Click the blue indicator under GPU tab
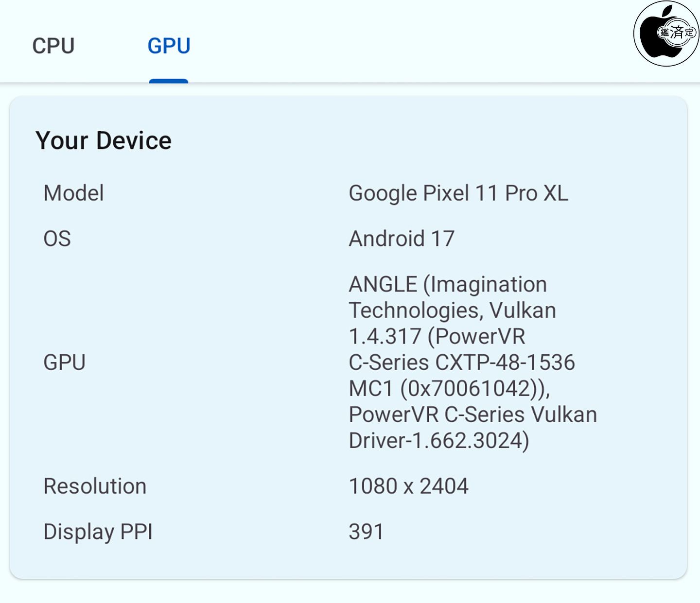The height and width of the screenshot is (603, 700). (x=169, y=81)
